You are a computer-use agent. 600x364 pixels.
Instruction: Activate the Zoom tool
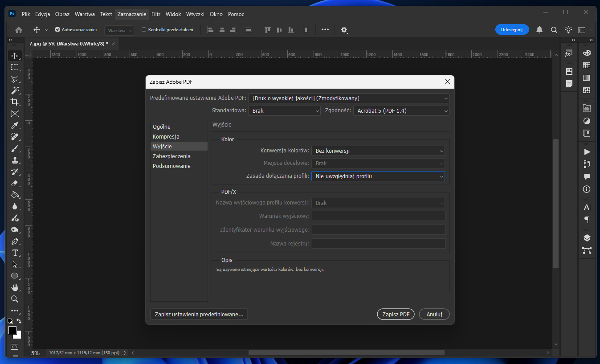click(x=15, y=299)
